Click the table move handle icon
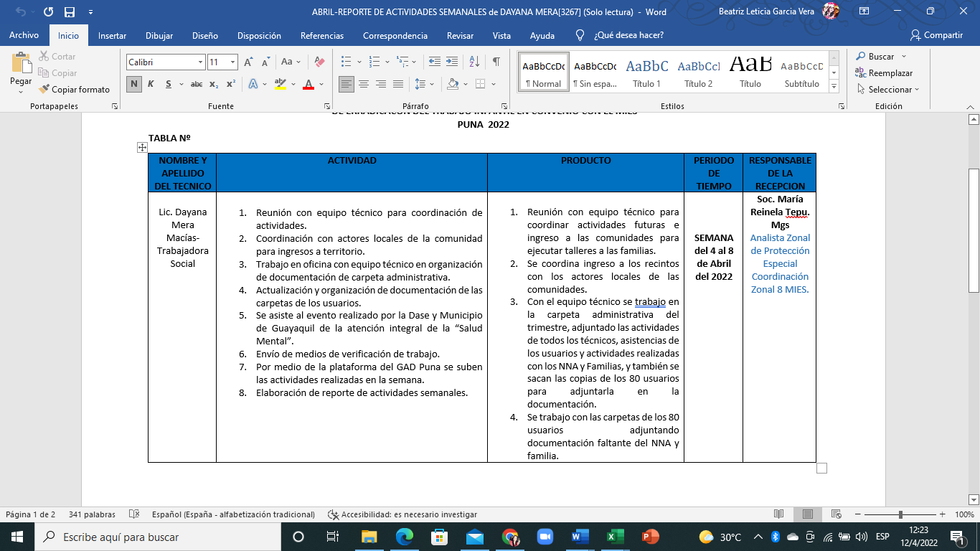The width and height of the screenshot is (980, 551). click(142, 147)
